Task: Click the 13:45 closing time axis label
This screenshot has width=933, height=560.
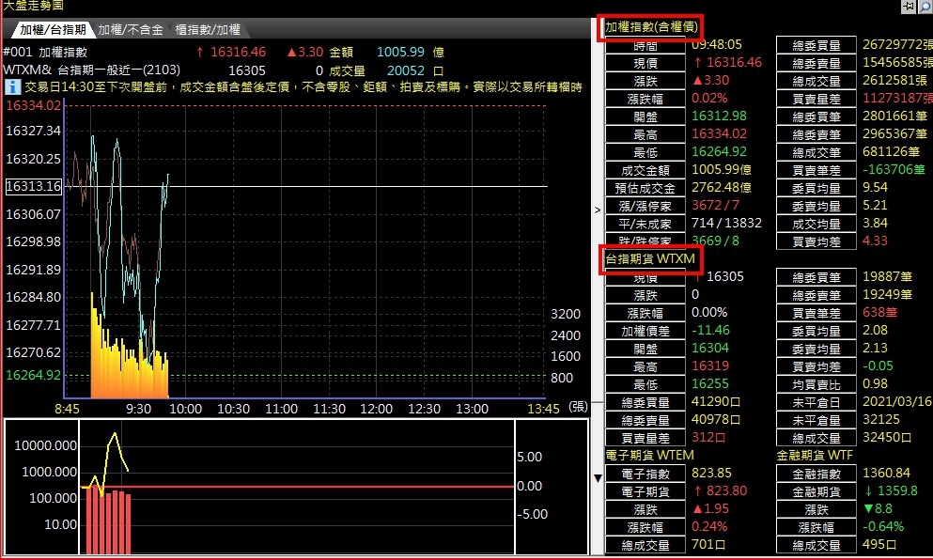Action: coord(543,409)
